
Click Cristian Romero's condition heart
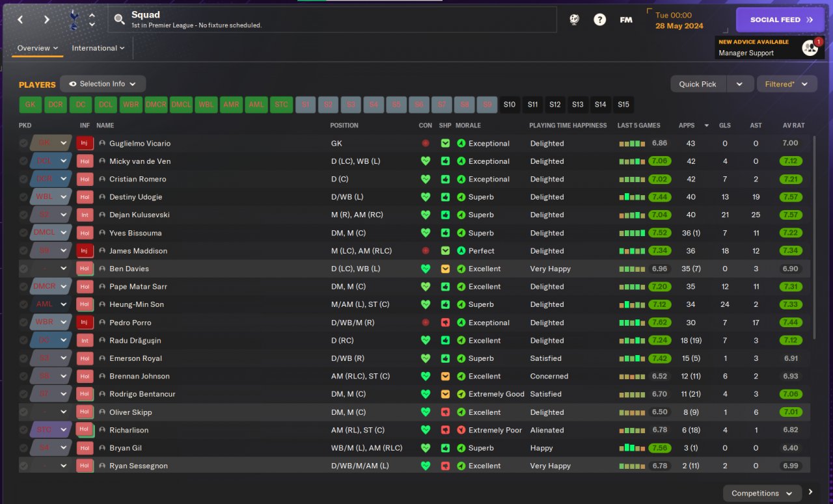(x=426, y=179)
